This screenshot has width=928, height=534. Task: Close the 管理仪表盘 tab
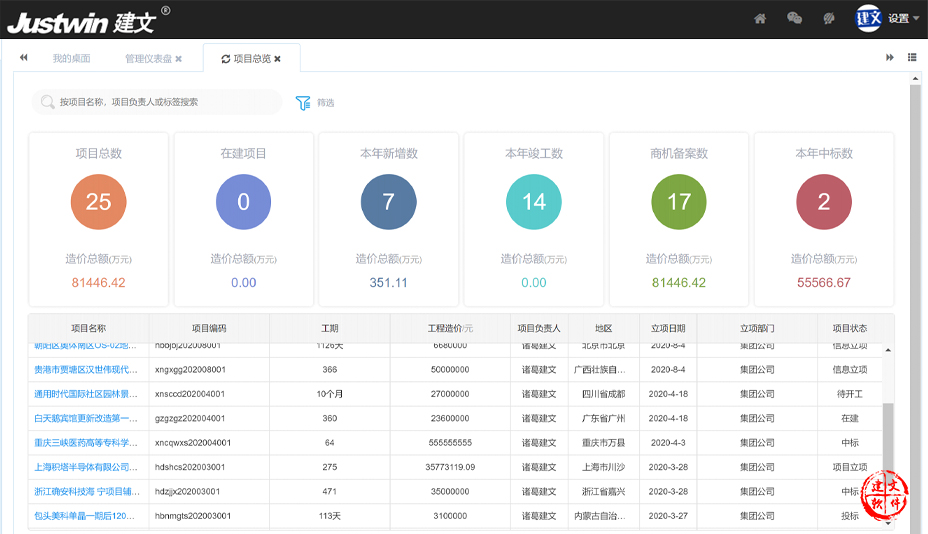(179, 59)
